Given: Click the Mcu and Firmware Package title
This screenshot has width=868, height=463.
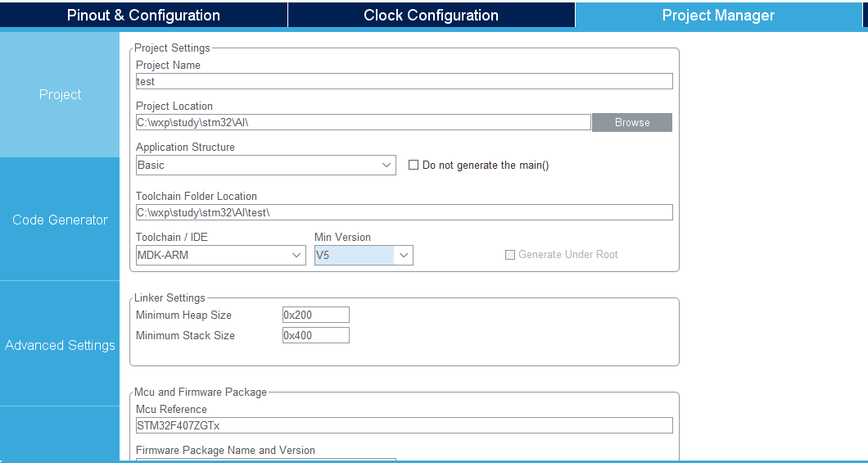Looking at the screenshot, I should click(201, 392).
